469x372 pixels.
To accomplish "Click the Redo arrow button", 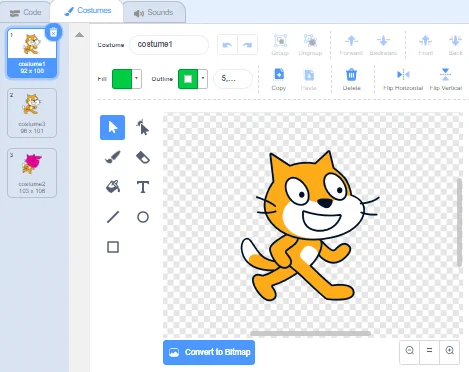I will 247,44.
